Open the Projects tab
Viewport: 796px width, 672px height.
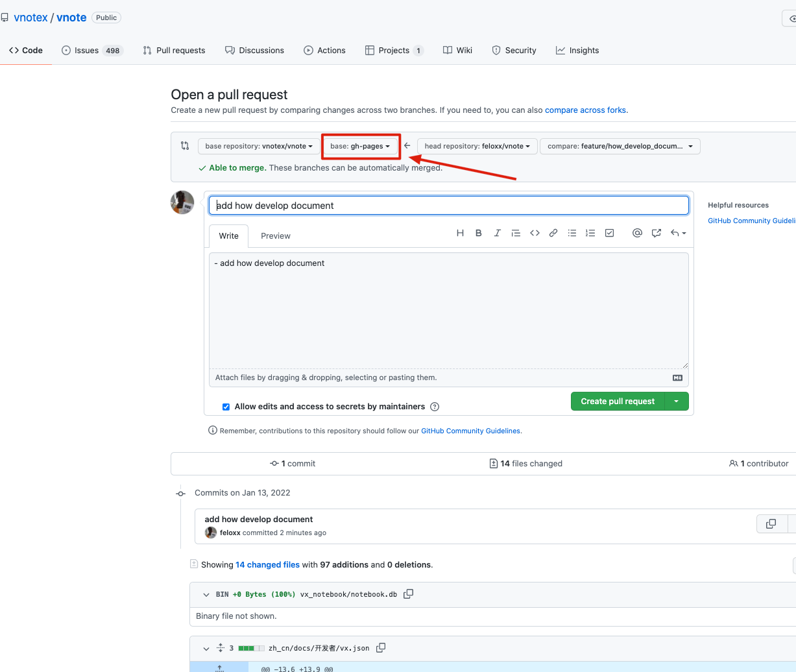[x=394, y=50]
